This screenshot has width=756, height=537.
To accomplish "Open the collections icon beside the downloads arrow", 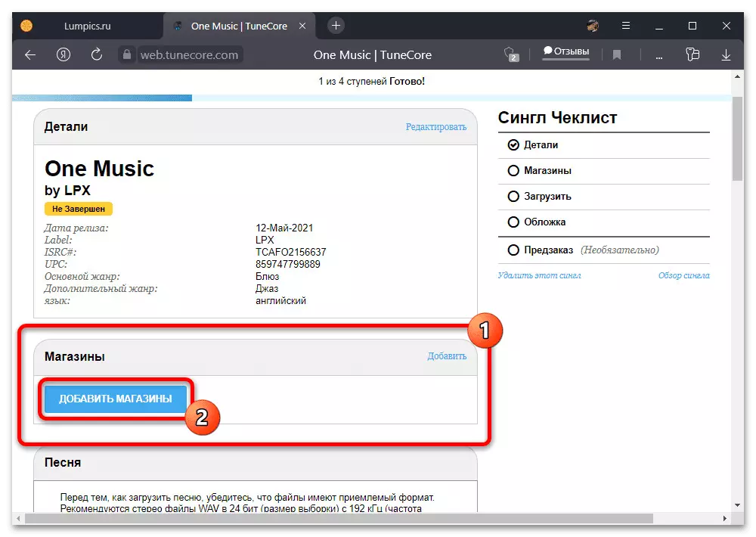I will [x=692, y=54].
